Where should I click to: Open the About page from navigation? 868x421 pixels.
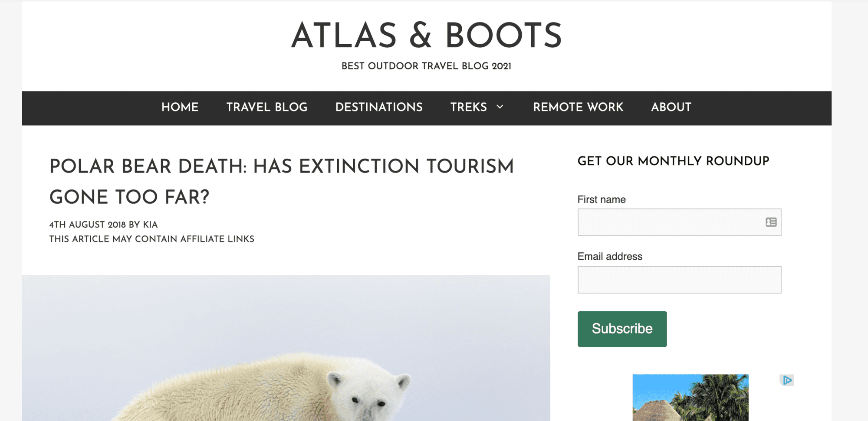tap(671, 108)
